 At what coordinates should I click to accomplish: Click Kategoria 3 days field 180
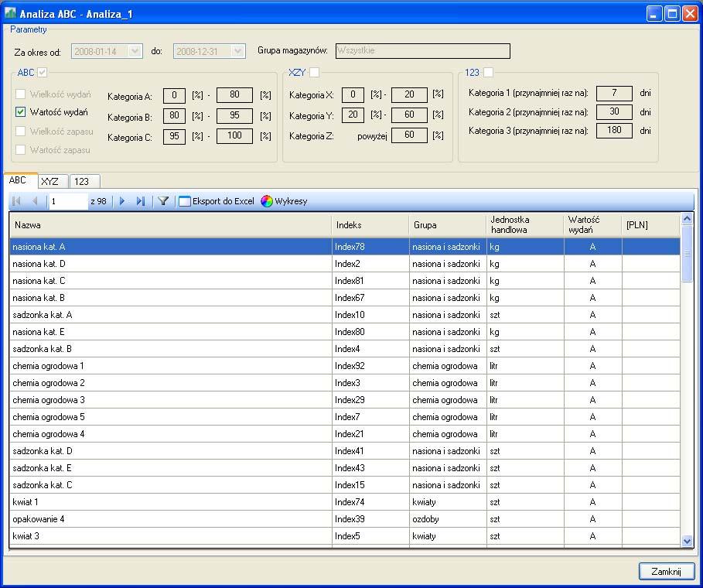click(x=614, y=131)
